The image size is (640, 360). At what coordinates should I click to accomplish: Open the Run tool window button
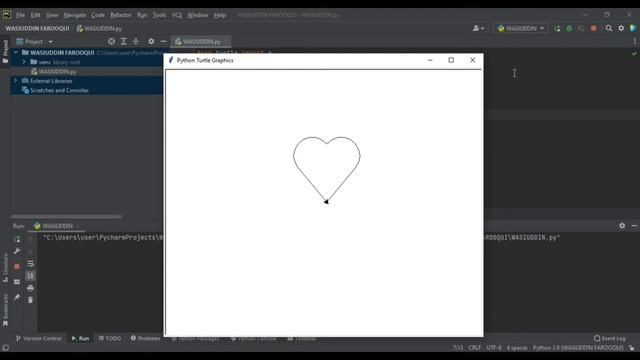point(80,338)
